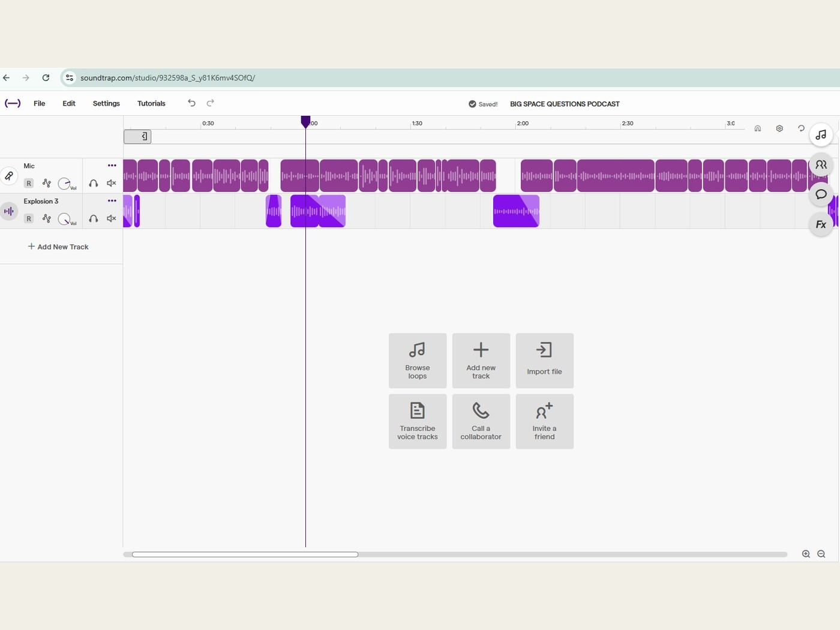Click the project title BIG SPACE QUESTIONS PODCAST
Viewport: 840px width, 630px height.
(565, 104)
